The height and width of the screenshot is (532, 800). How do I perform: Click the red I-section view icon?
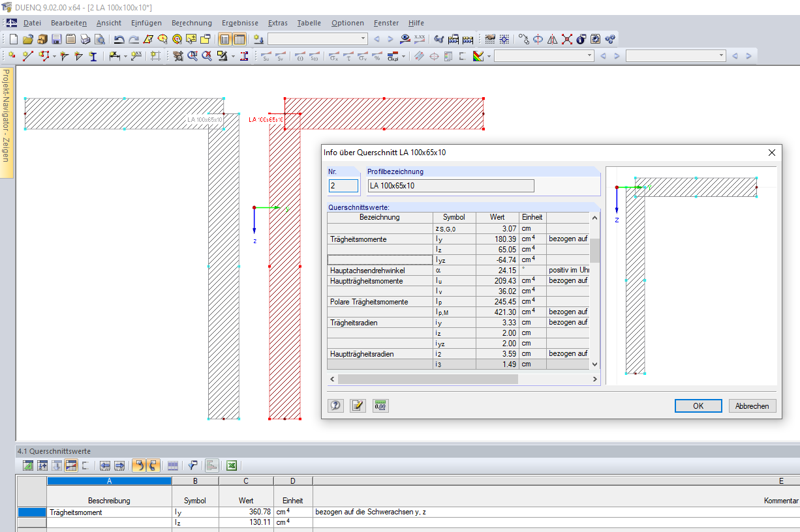tap(244, 56)
